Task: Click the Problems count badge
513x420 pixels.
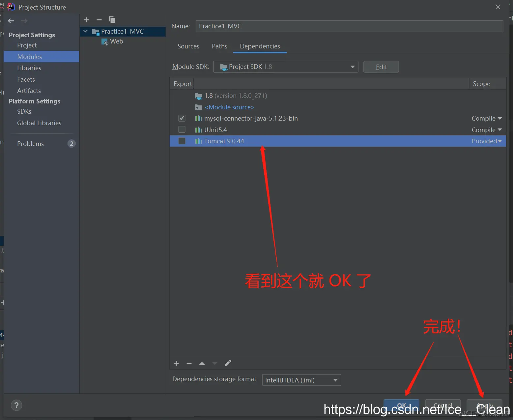Action: 71,144
